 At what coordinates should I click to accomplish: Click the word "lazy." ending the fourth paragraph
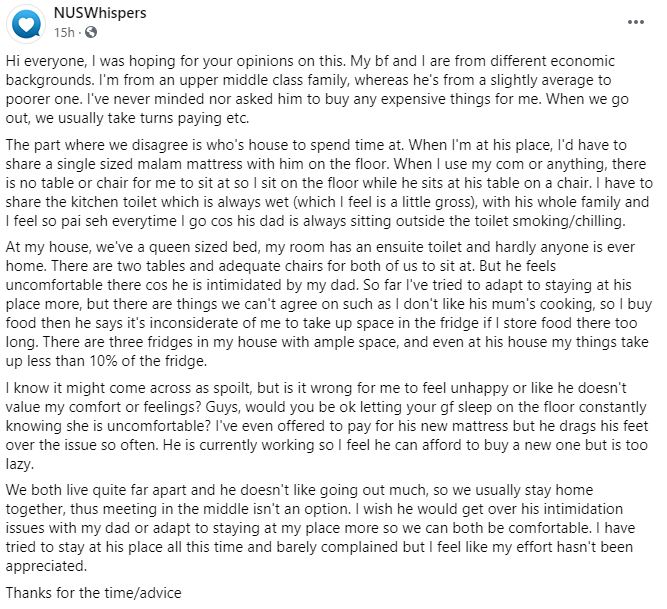(20, 464)
